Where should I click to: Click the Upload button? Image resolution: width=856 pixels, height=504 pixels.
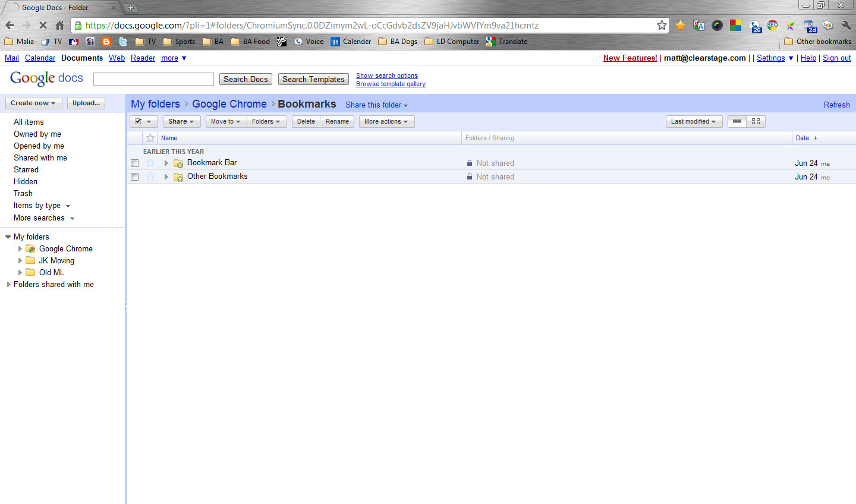(86, 103)
